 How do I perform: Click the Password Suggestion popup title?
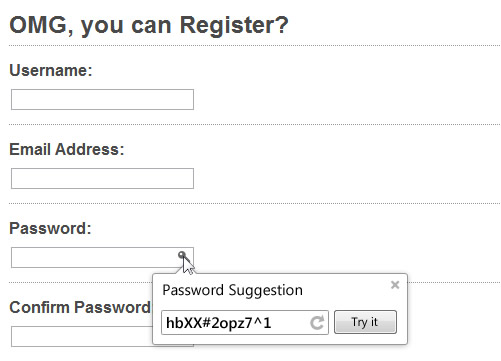pyautogui.click(x=232, y=290)
